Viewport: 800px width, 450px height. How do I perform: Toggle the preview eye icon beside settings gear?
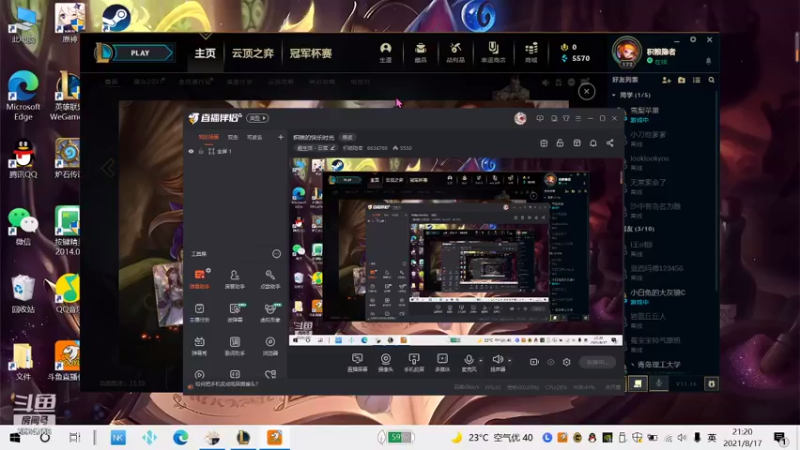tap(551, 362)
